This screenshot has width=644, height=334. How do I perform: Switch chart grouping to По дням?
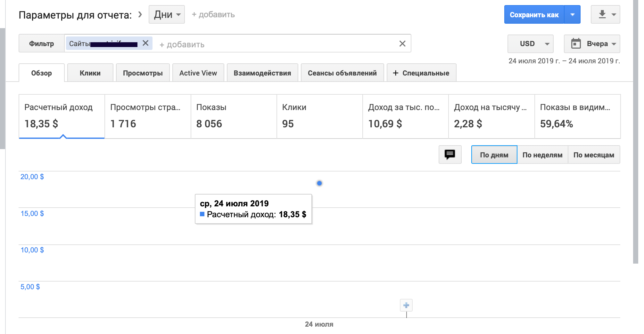point(494,155)
